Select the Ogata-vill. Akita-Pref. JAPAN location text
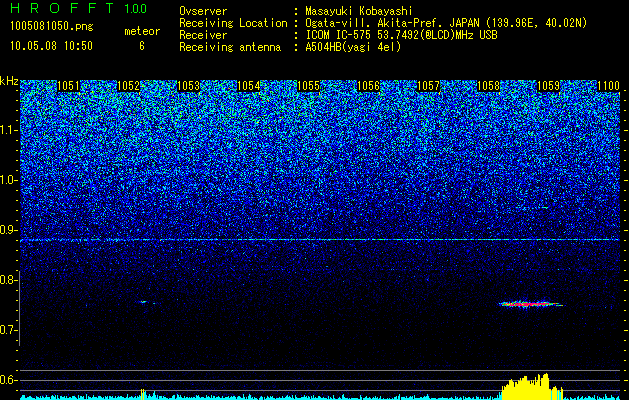629x400 pixels. (x=446, y=23)
